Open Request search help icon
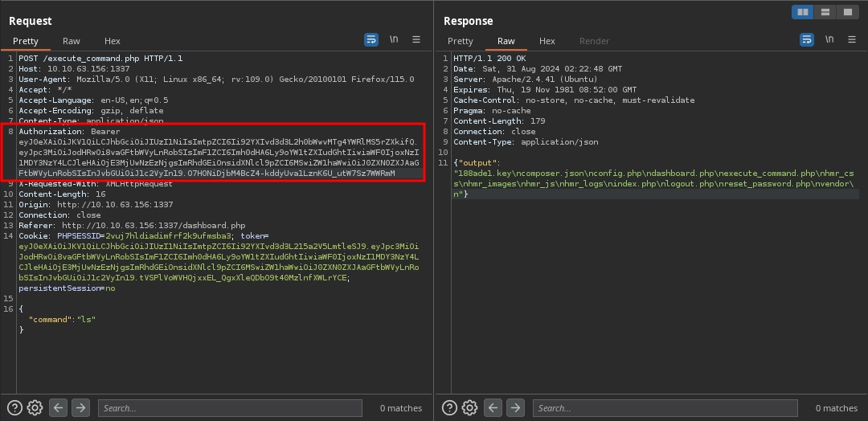This screenshot has width=868, height=421. 14,408
